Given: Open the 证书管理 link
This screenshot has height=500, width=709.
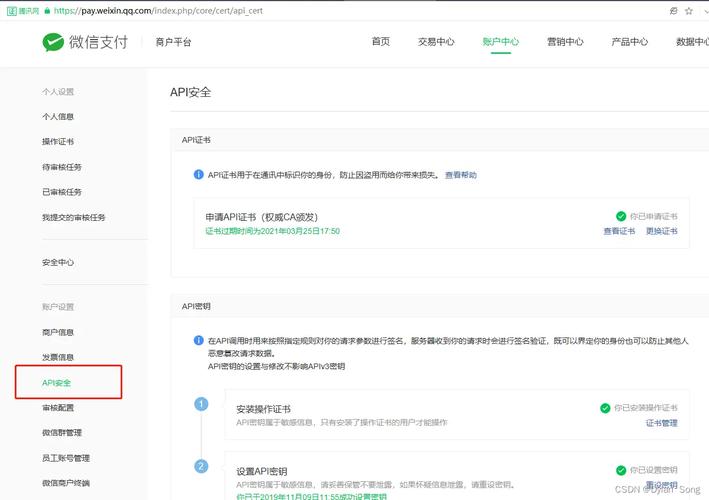Looking at the screenshot, I should [661, 423].
